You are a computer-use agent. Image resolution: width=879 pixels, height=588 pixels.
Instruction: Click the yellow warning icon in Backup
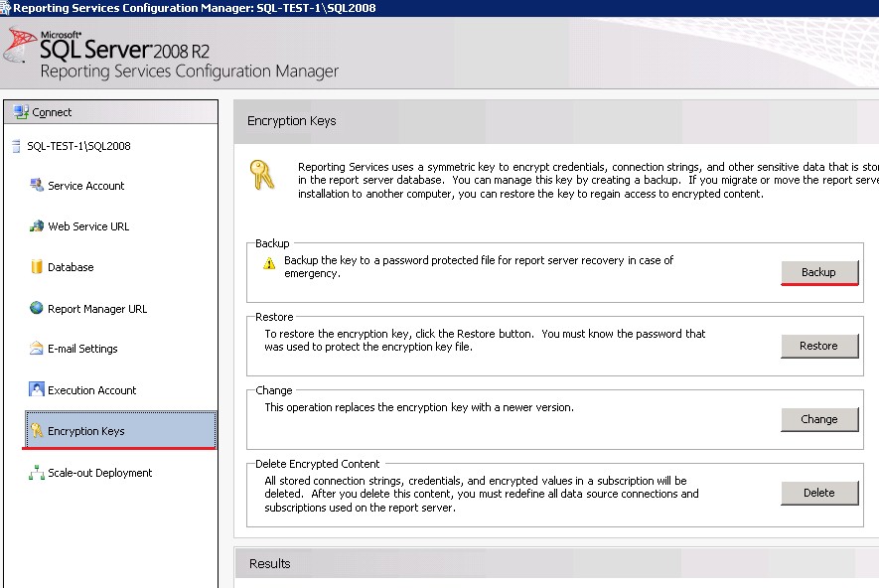coord(269,263)
